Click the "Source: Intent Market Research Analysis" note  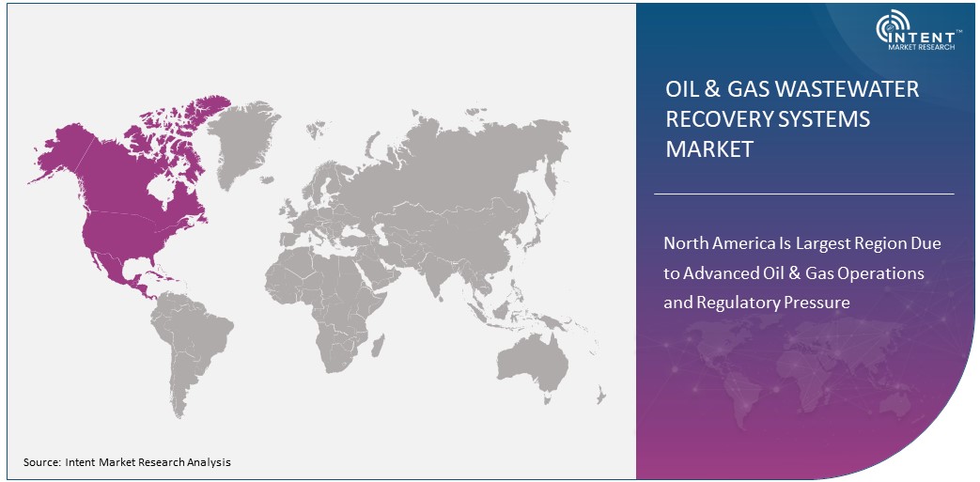click(x=128, y=462)
